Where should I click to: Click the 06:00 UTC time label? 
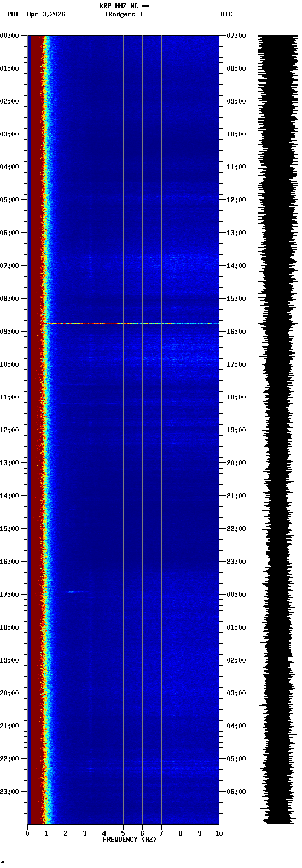point(236,792)
